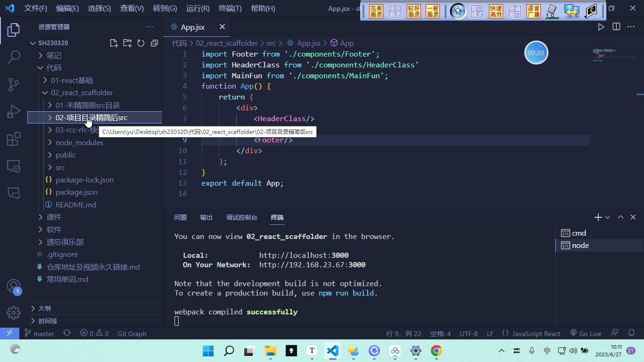Select 完美画质 quality mode
This screenshot has height=362, width=644.
[x=376, y=11]
